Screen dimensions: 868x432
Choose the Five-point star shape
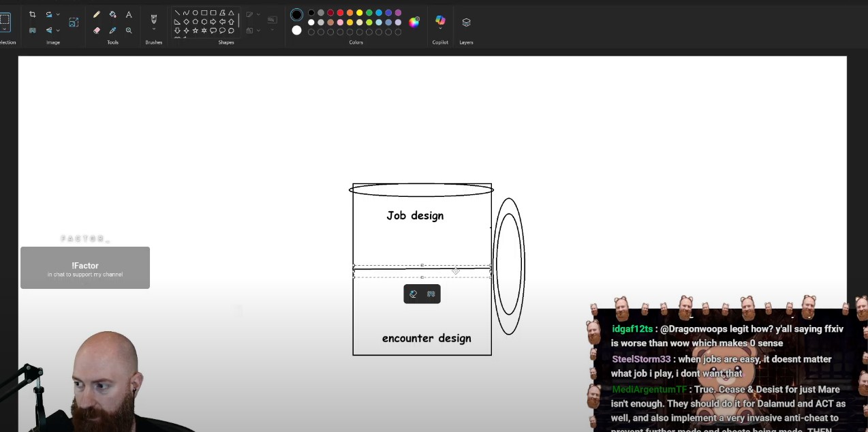pos(195,31)
